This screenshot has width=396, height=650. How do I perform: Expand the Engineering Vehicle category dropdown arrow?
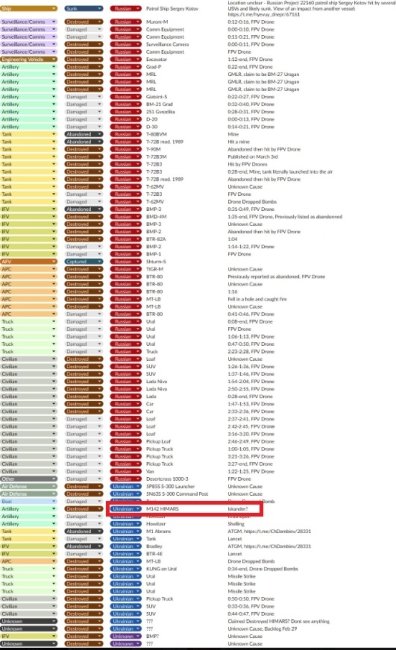54,59
